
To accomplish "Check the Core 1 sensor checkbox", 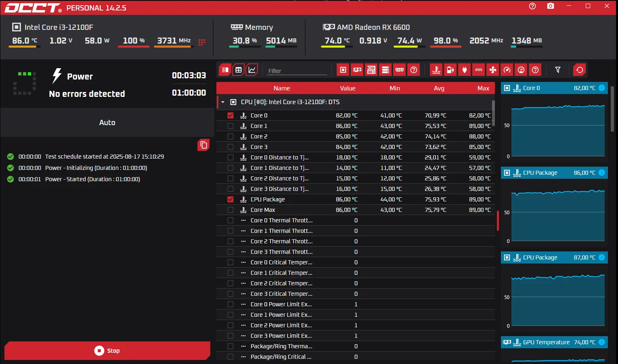I will tap(230, 126).
